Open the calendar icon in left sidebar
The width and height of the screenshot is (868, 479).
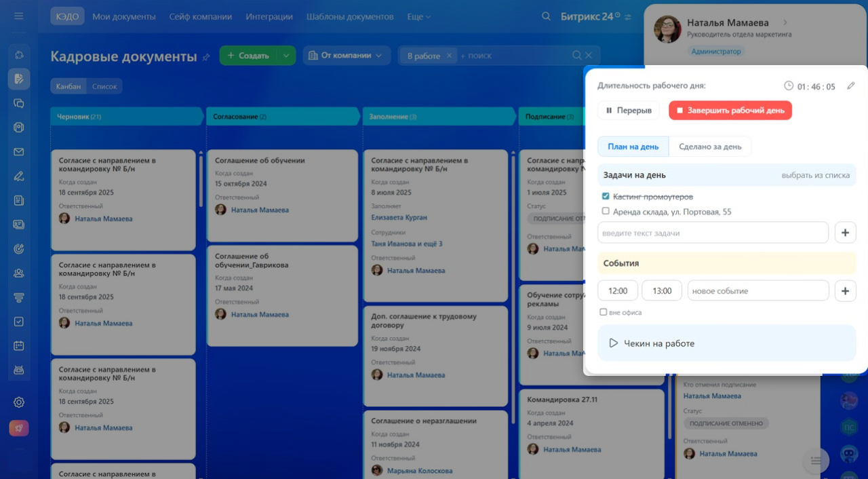coord(19,346)
